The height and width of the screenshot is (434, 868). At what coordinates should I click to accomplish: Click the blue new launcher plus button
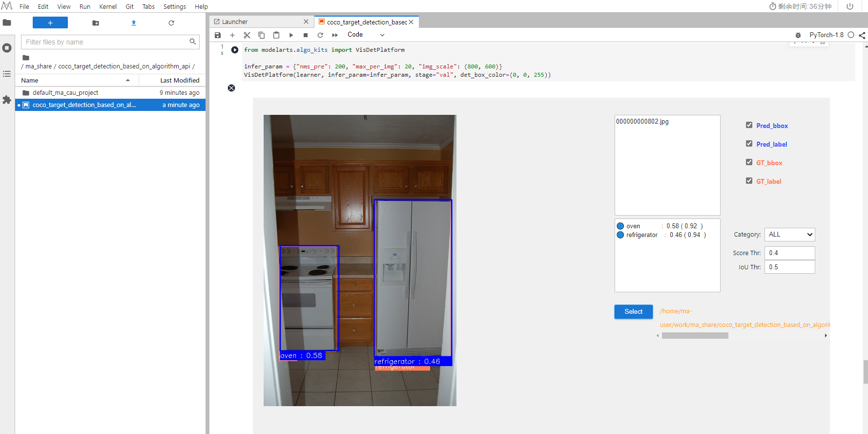pyautogui.click(x=50, y=22)
